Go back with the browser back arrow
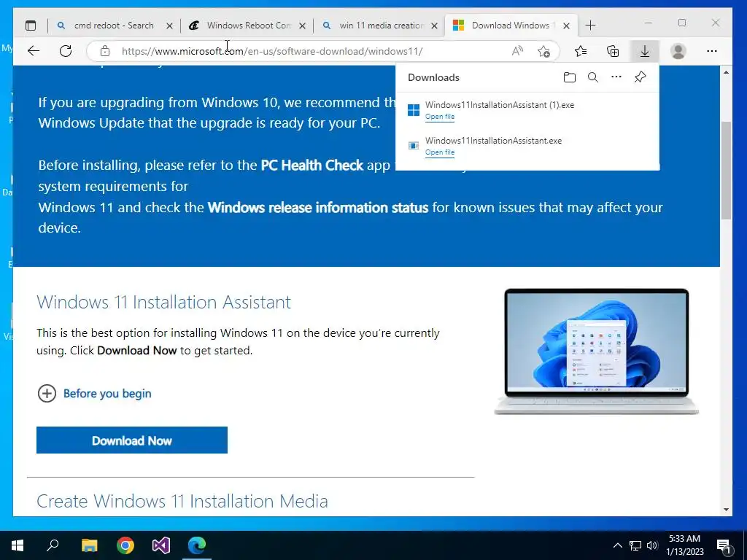 click(34, 51)
